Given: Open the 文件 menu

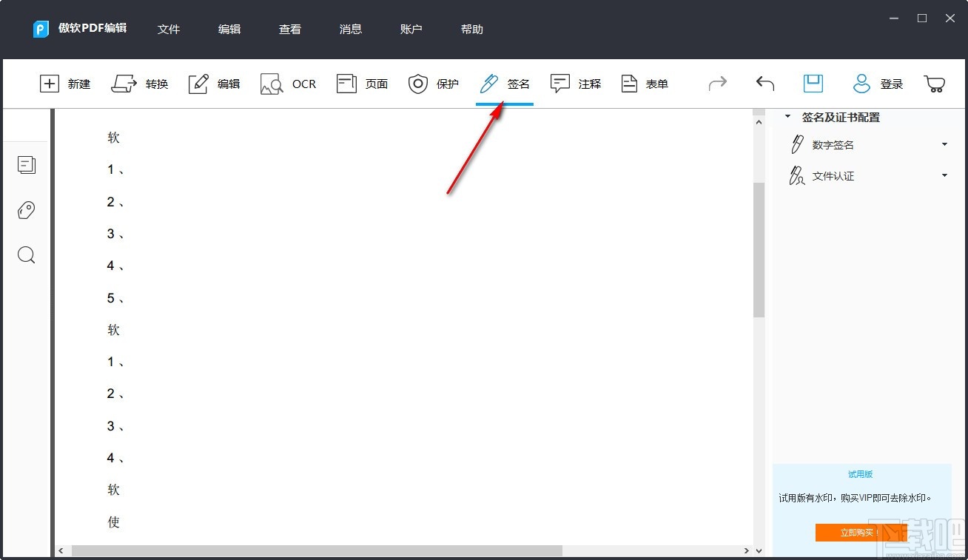Looking at the screenshot, I should coord(169,30).
